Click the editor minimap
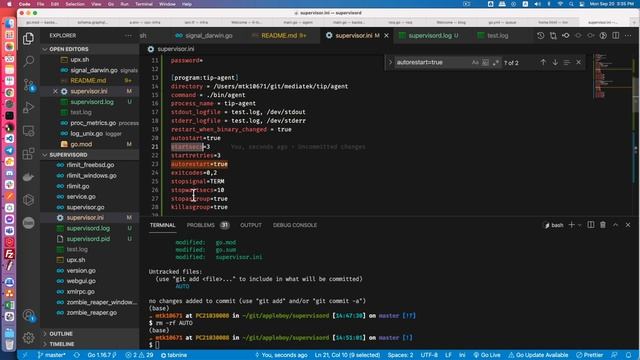The width and height of the screenshot is (640, 360). click(612, 76)
